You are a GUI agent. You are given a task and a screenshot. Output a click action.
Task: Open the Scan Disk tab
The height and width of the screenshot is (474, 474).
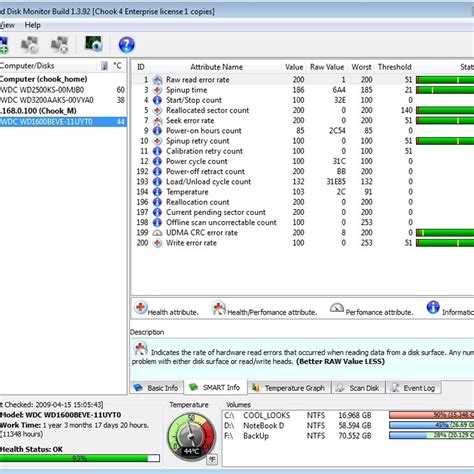coord(359,388)
